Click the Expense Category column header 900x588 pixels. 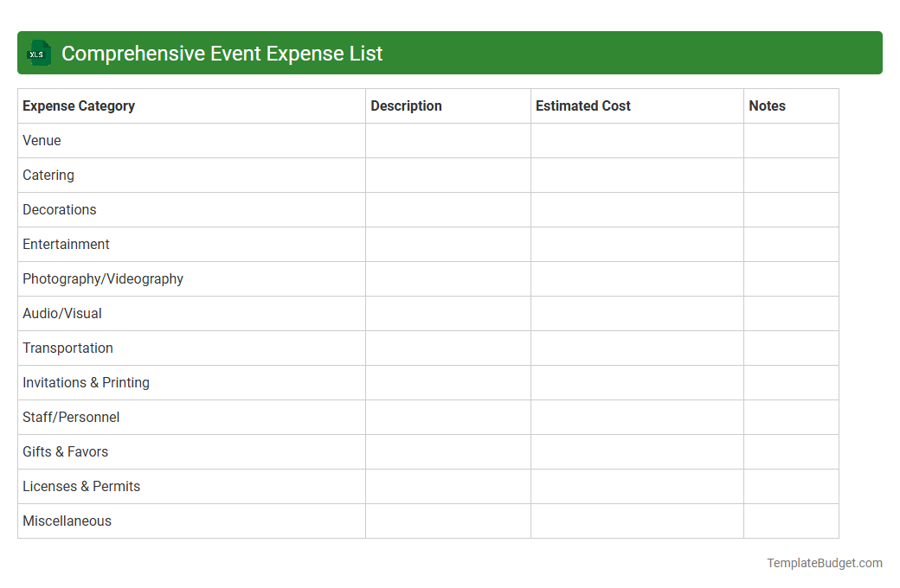78,105
